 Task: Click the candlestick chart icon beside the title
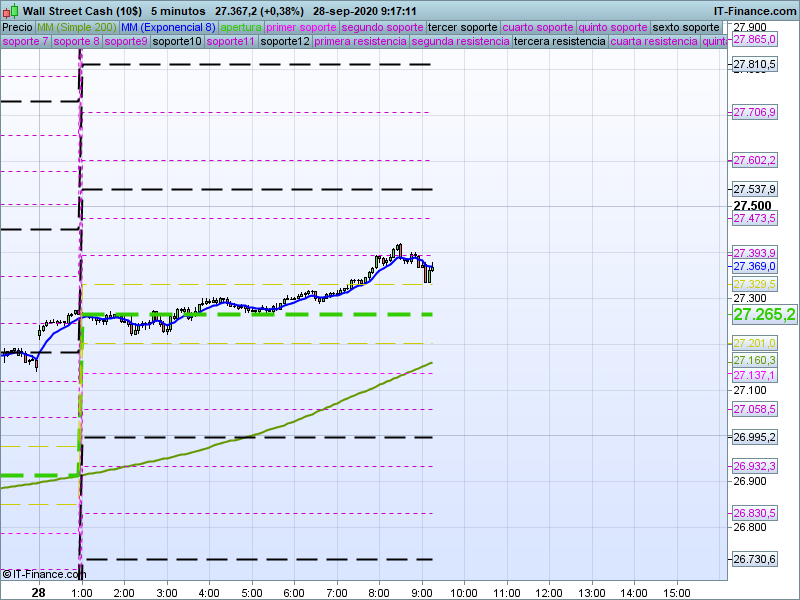10,10
